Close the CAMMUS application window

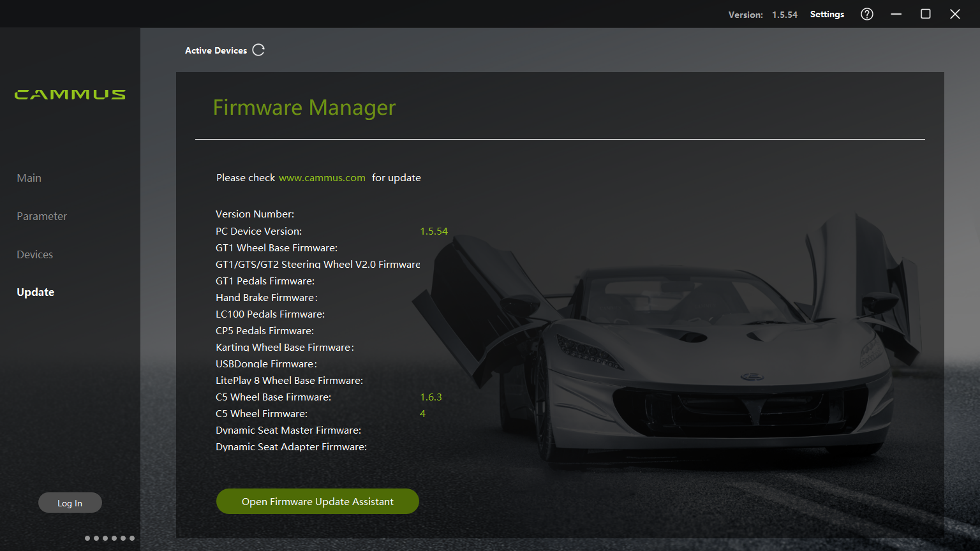click(x=955, y=14)
